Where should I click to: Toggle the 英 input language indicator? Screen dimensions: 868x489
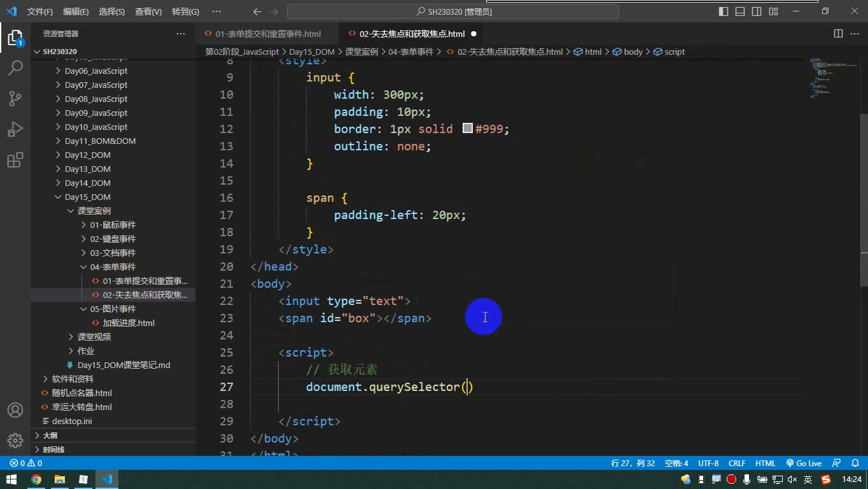click(x=808, y=479)
